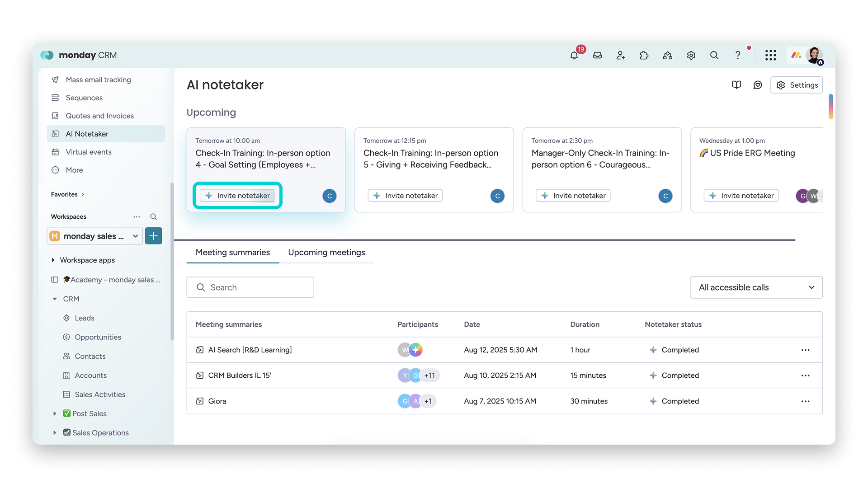Open the help question mark icon
868x488 pixels.
738,55
